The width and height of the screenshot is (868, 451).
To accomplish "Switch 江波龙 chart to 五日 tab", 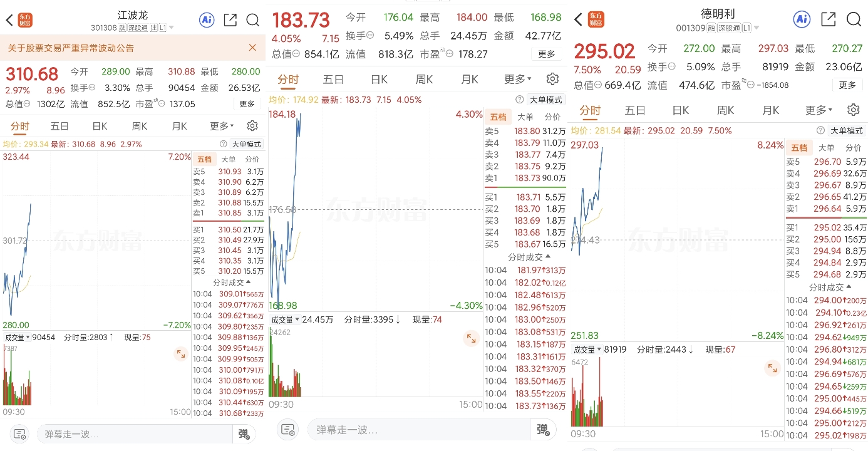I will (59, 126).
